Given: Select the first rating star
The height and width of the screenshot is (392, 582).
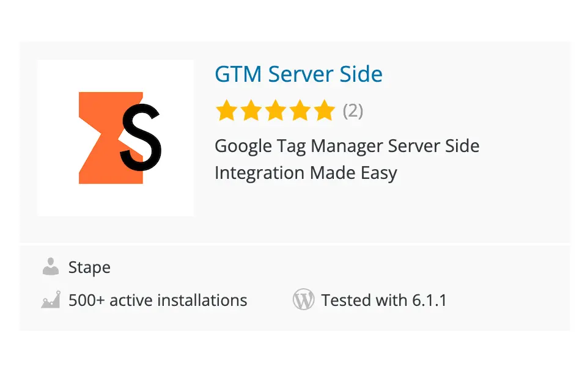Looking at the screenshot, I should [x=226, y=111].
